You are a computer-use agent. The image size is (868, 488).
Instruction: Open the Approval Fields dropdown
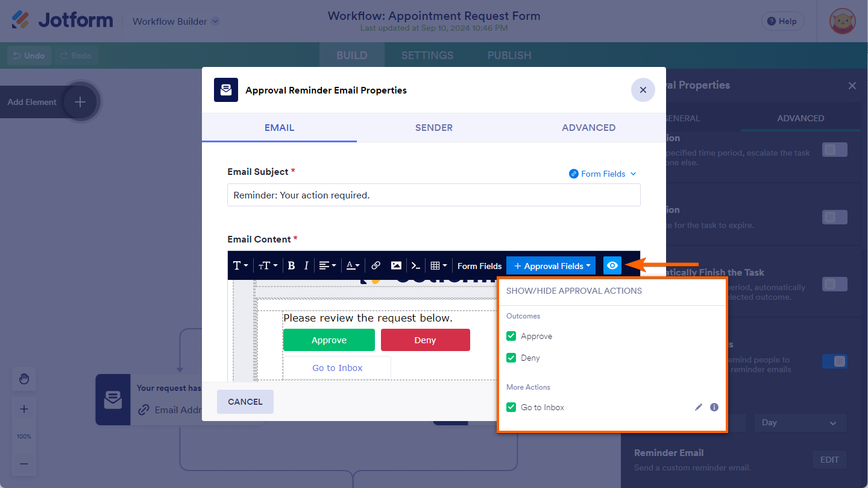551,265
